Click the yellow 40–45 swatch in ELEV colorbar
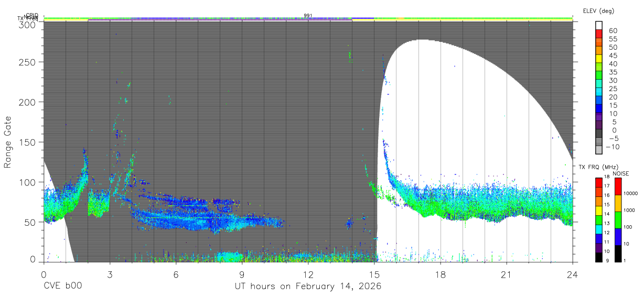 click(599, 60)
